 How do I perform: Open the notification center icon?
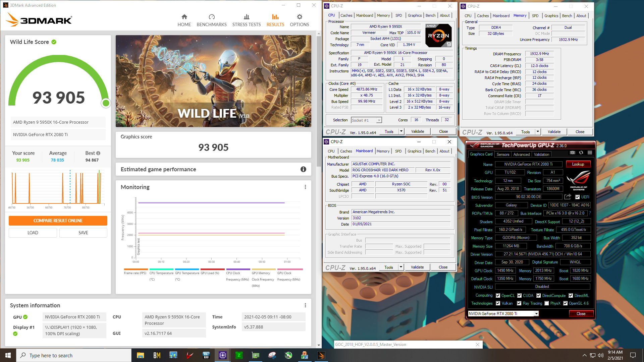[633, 355]
